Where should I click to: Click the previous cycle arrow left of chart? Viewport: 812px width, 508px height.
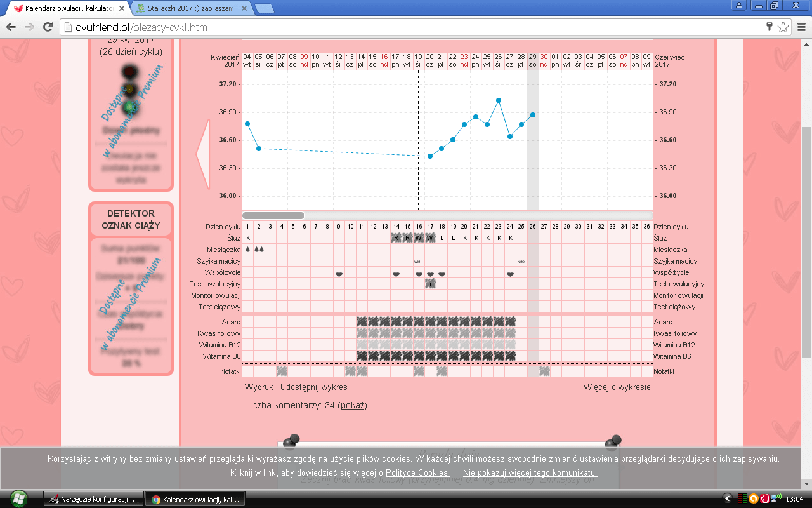click(203, 154)
